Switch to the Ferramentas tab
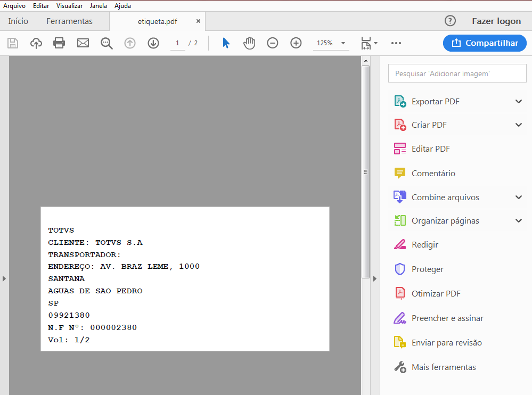This screenshot has height=395, width=532. tap(69, 21)
